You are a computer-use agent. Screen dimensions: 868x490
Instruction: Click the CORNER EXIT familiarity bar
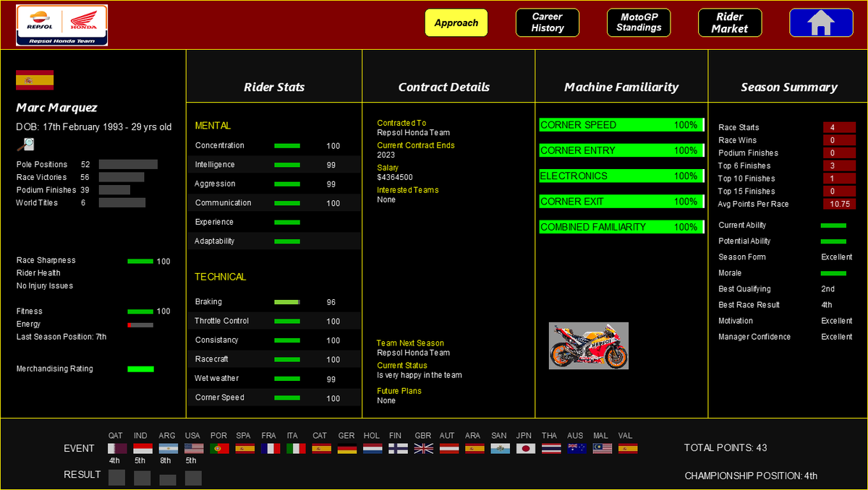(621, 202)
